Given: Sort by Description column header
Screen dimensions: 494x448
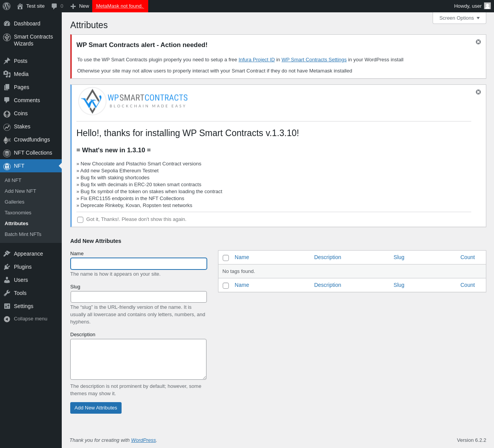Looking at the screenshot, I should pos(328,257).
